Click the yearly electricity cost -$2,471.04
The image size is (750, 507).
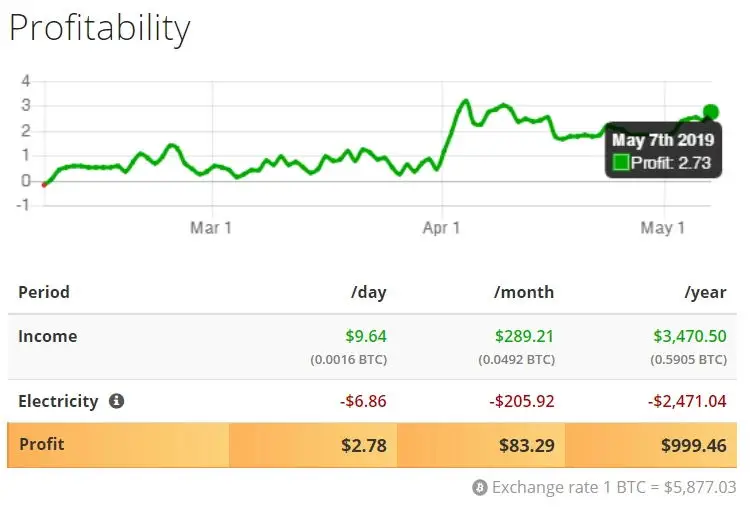click(x=686, y=401)
